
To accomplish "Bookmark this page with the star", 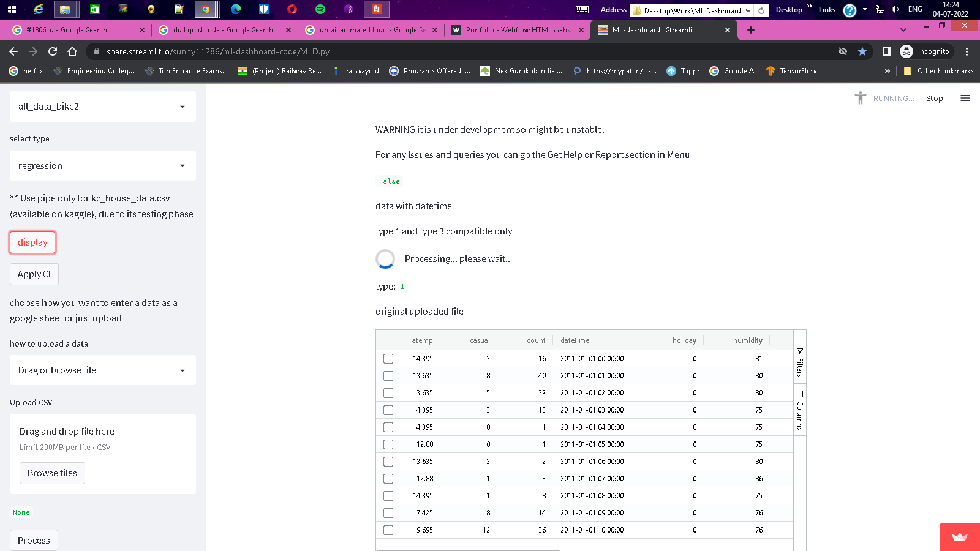I will coord(862,51).
